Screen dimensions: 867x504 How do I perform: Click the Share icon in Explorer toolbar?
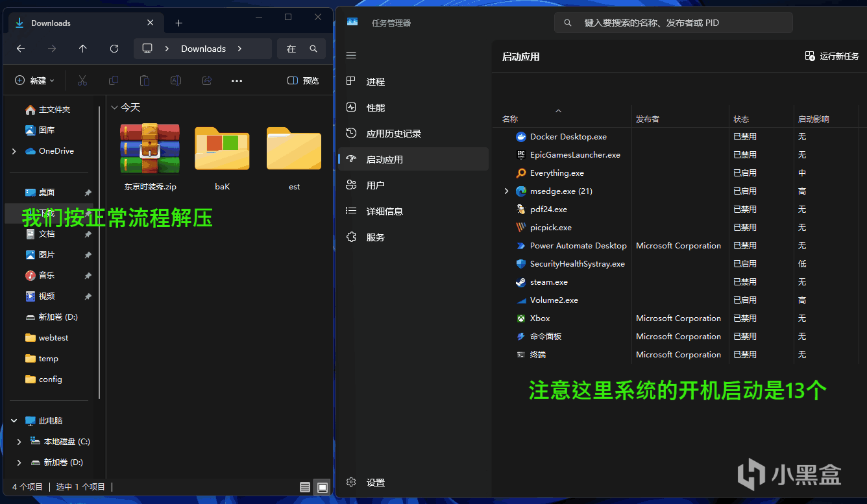[x=207, y=80]
